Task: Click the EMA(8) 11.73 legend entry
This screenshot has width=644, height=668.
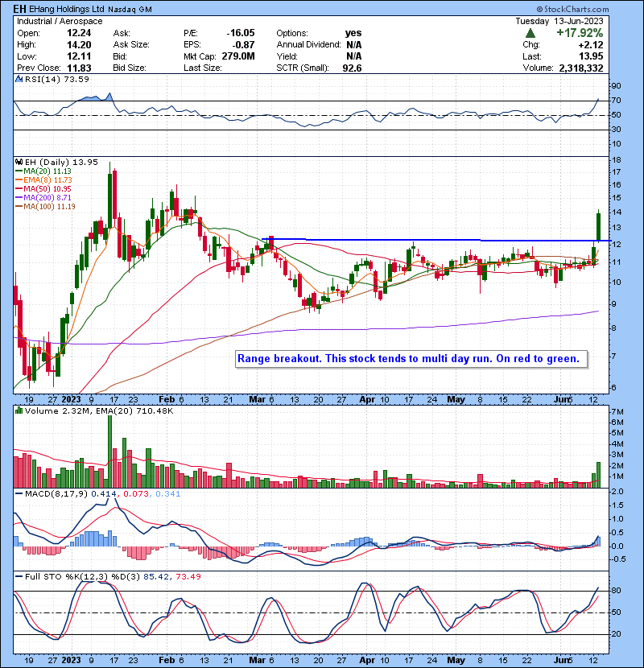Action: (x=47, y=180)
